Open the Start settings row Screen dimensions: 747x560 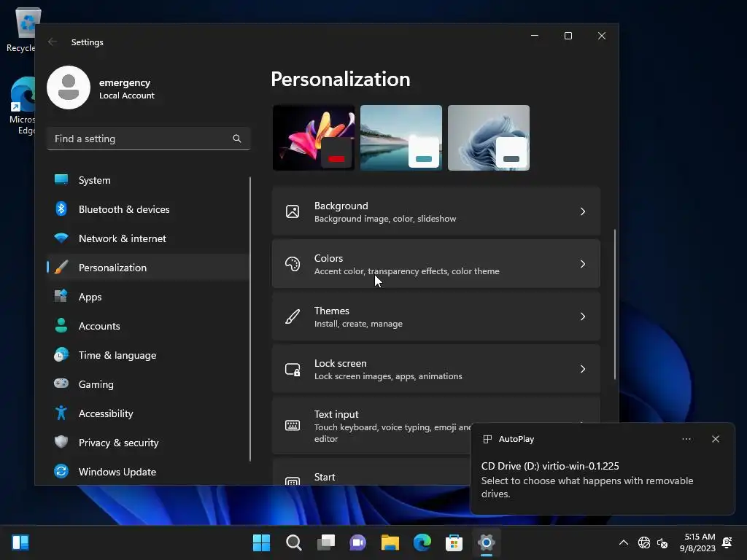371,472
